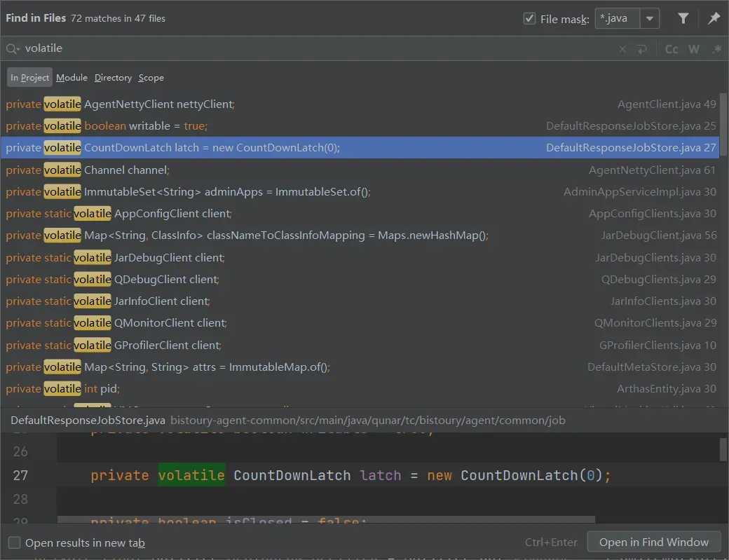The width and height of the screenshot is (729, 560).
Task: Open search history via magnifier icon
Action: pyautogui.click(x=13, y=49)
